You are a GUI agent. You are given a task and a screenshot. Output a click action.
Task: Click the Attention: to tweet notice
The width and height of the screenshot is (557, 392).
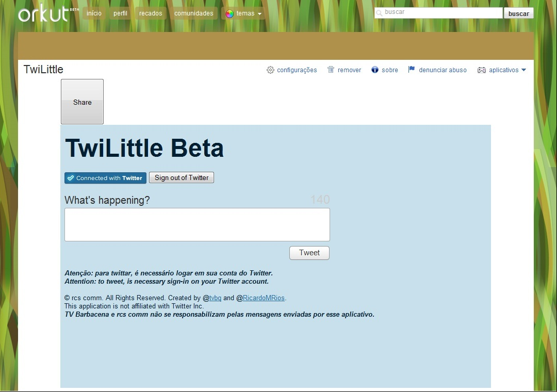(167, 281)
